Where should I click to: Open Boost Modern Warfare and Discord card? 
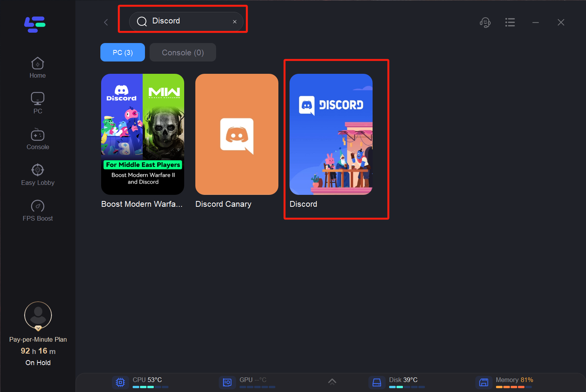click(x=143, y=135)
